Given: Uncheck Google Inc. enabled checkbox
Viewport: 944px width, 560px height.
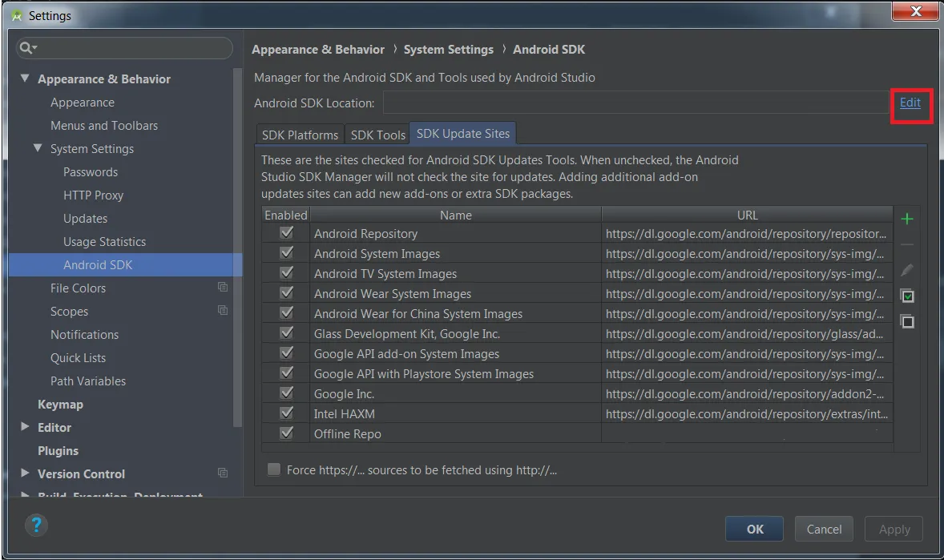Looking at the screenshot, I should 287,393.
